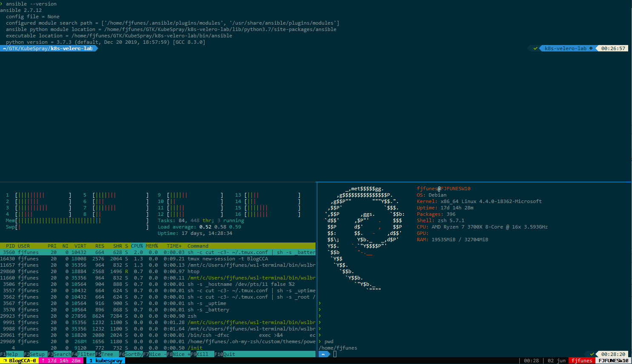The image size is (632, 364).
Task: Sort by the MEM% column header
Action: click(152, 246)
